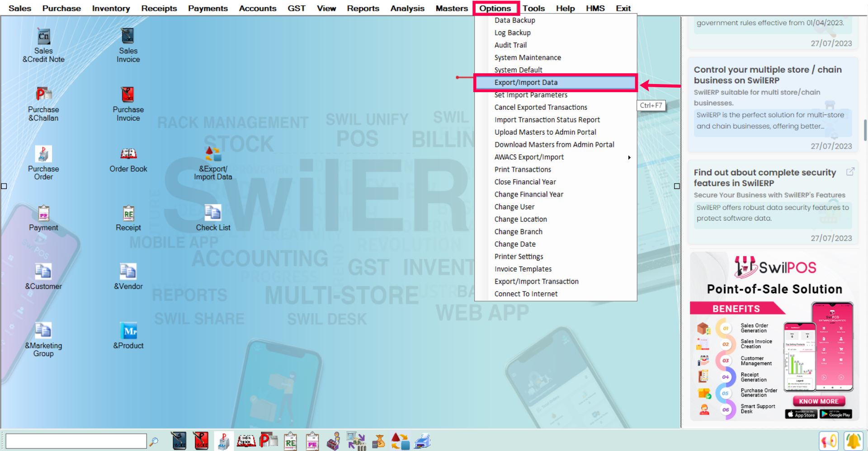Open the Inventory menu

[111, 8]
